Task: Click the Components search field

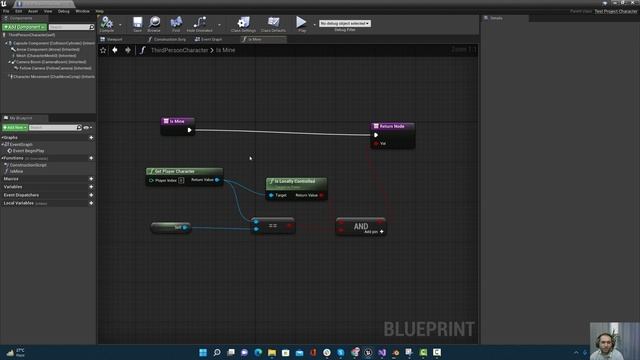Action: (x=71, y=27)
